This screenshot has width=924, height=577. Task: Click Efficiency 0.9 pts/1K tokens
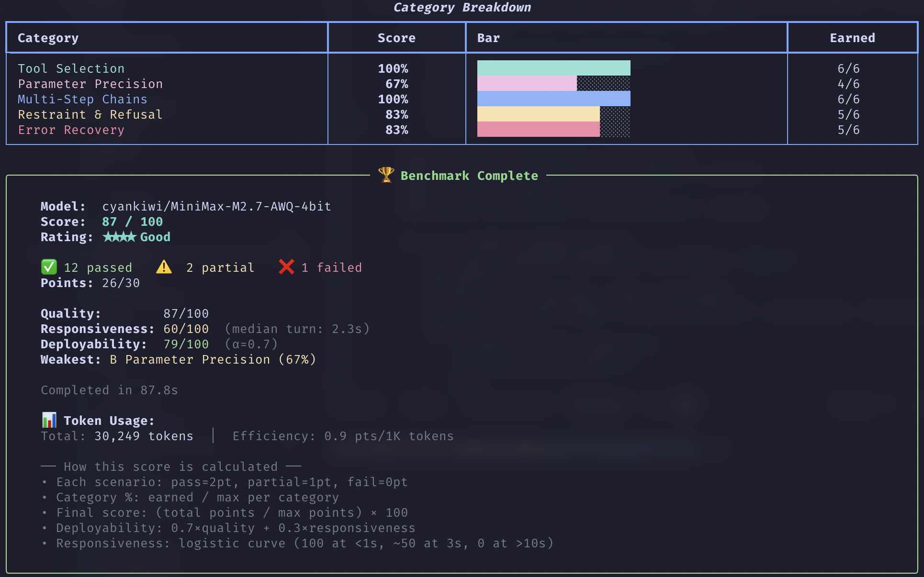(x=343, y=436)
